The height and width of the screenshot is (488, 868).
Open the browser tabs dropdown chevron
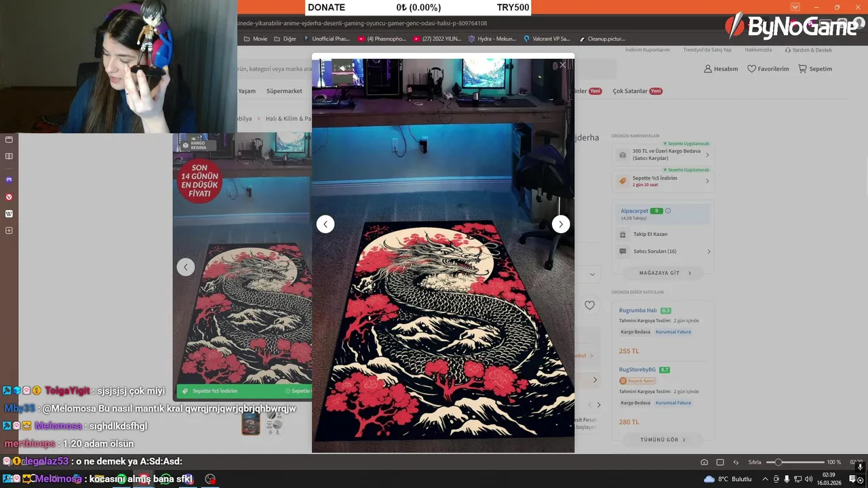795,7
